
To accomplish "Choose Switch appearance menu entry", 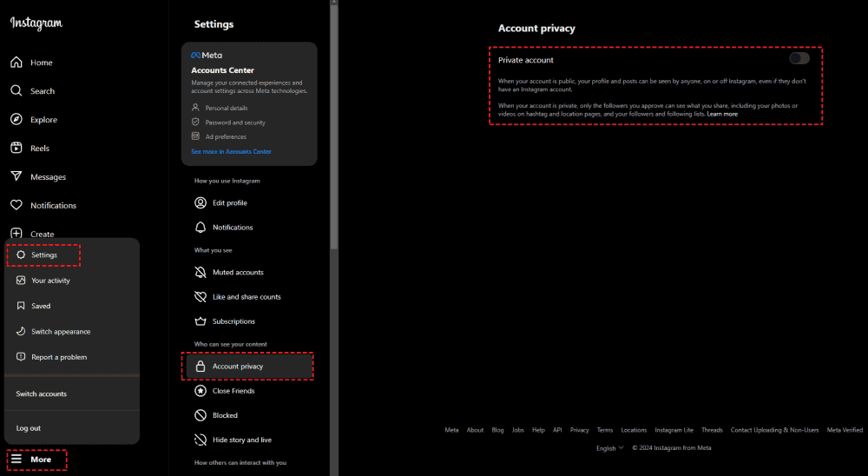I will click(60, 332).
